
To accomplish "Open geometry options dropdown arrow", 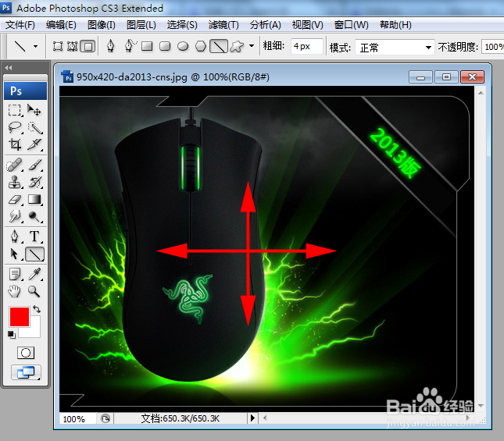I will tap(252, 46).
